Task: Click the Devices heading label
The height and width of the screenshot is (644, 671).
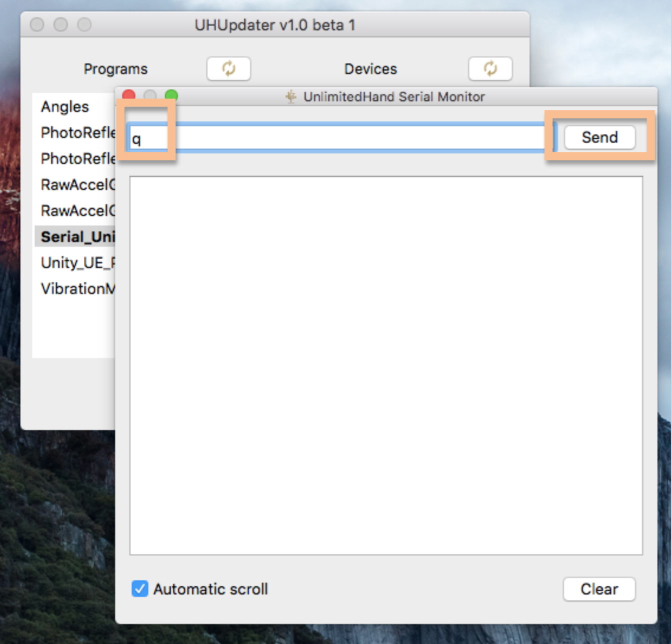Action: (x=370, y=68)
